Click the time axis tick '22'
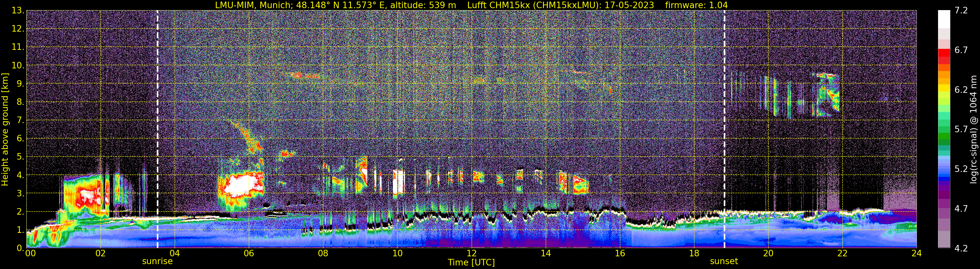The height and width of the screenshot is (269, 980). tap(842, 253)
